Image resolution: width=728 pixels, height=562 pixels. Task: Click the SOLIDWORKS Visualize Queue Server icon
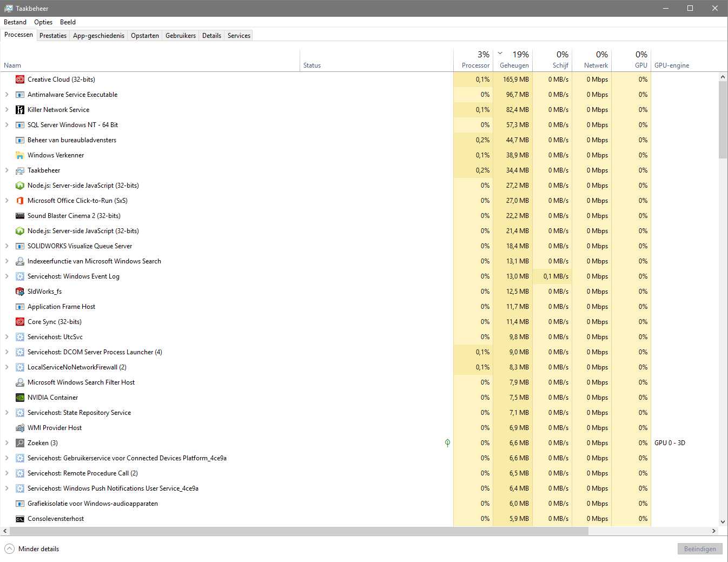(x=20, y=246)
